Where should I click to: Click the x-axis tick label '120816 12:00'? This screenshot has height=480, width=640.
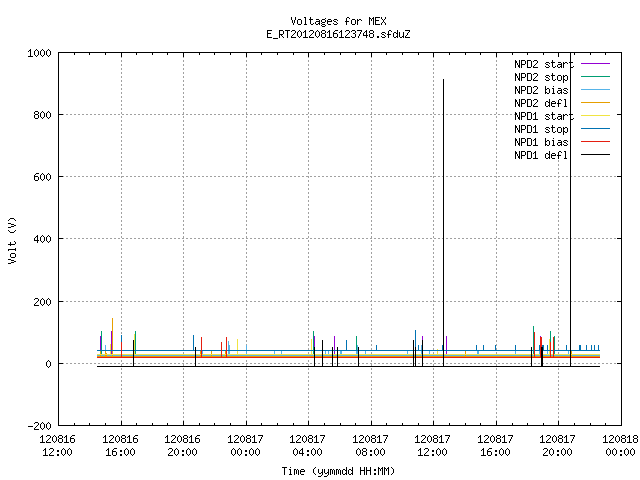coord(58,446)
